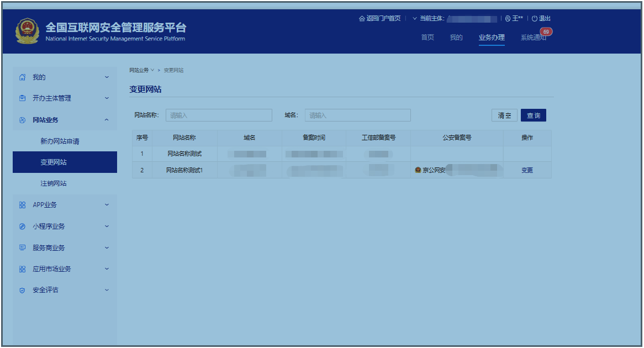Open the 当前主体 dropdown in header

(x=415, y=18)
